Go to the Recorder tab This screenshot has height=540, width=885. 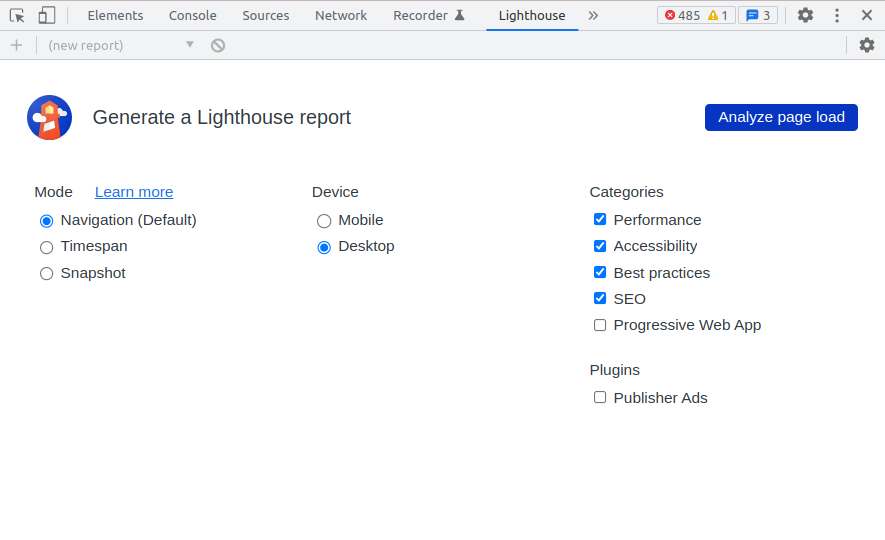(429, 15)
